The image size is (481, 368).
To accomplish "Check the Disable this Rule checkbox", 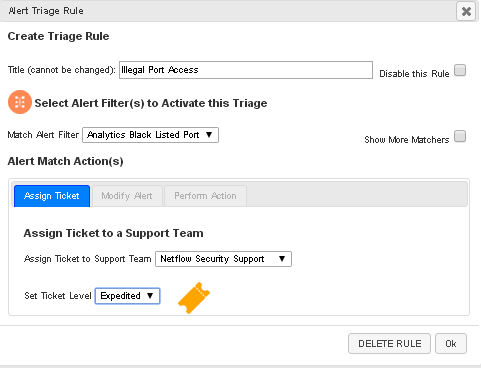I will pyautogui.click(x=460, y=70).
